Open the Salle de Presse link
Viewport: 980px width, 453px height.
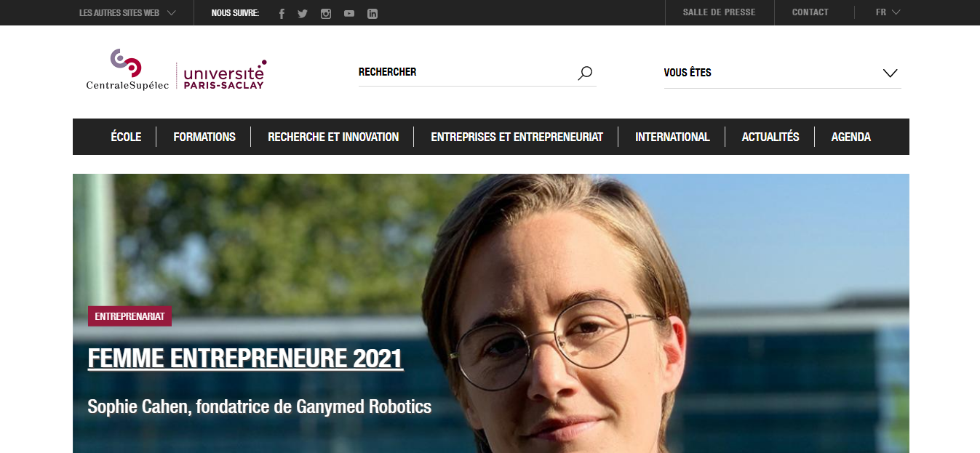pyautogui.click(x=719, y=12)
